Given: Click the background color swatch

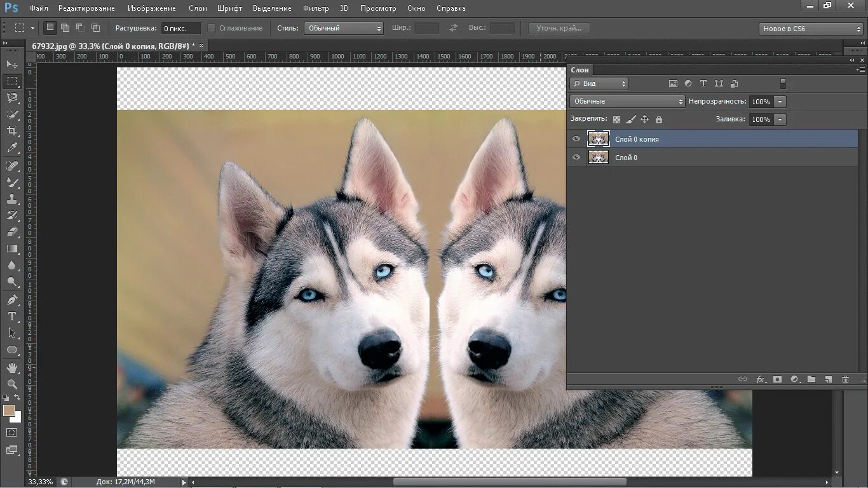Looking at the screenshot, I should pyautogui.click(x=17, y=417).
